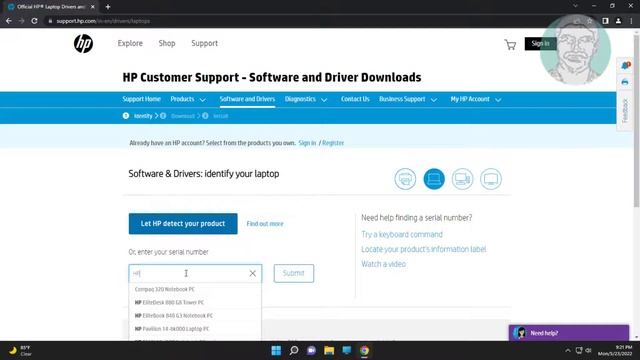
Task: Open Locate your product's information label
Action: 424,249
